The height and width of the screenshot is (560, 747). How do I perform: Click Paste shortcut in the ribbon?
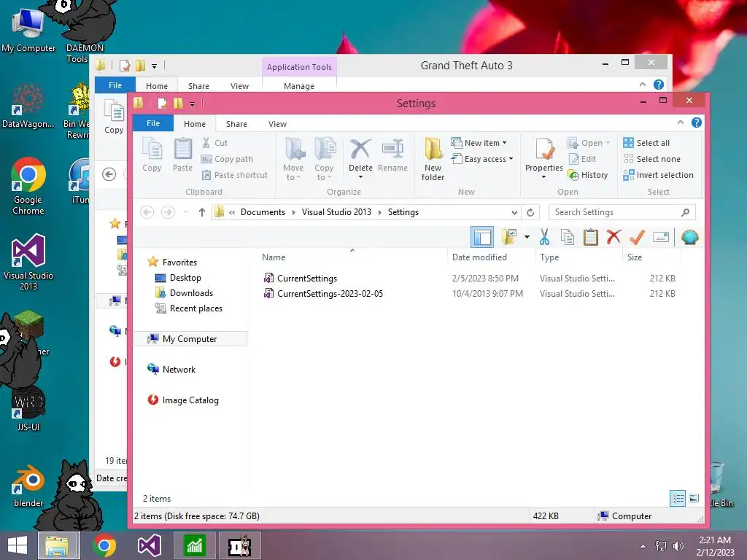(x=234, y=175)
